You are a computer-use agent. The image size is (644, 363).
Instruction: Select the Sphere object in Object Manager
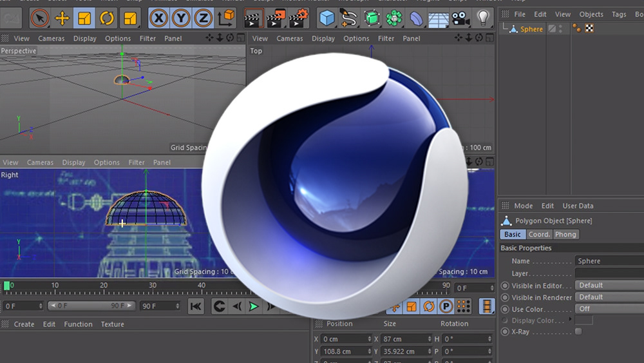(531, 29)
